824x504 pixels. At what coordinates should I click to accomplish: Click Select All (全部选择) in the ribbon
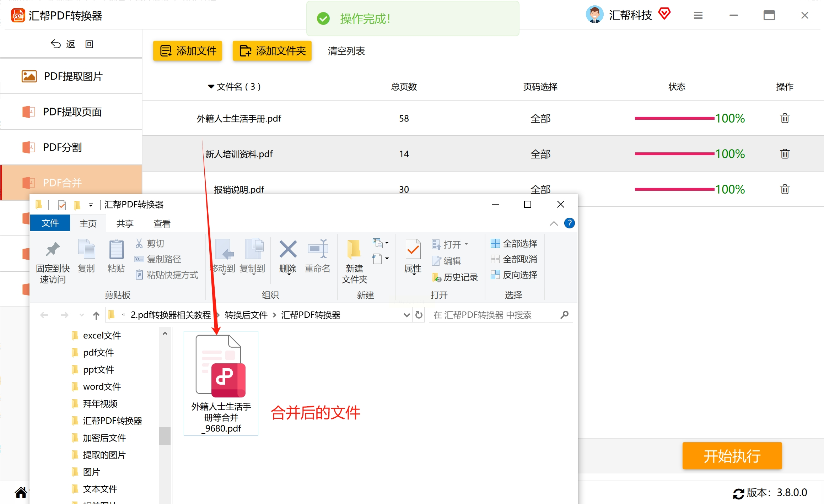coord(514,244)
